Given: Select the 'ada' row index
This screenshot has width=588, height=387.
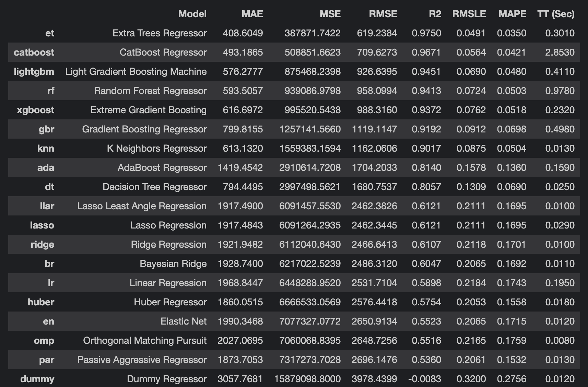Looking at the screenshot, I should 46,167.
